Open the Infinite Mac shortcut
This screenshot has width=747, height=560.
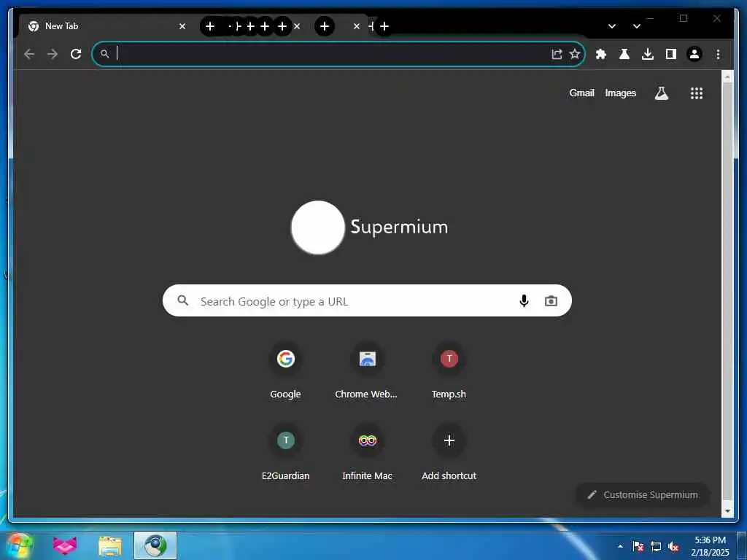point(367,452)
